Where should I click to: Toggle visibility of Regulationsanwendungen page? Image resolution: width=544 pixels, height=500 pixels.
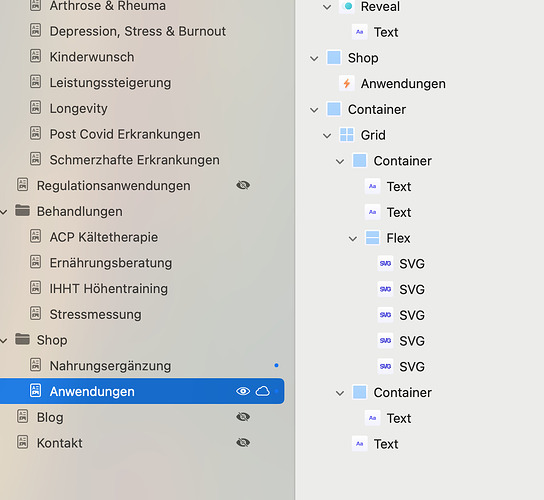[243, 185]
